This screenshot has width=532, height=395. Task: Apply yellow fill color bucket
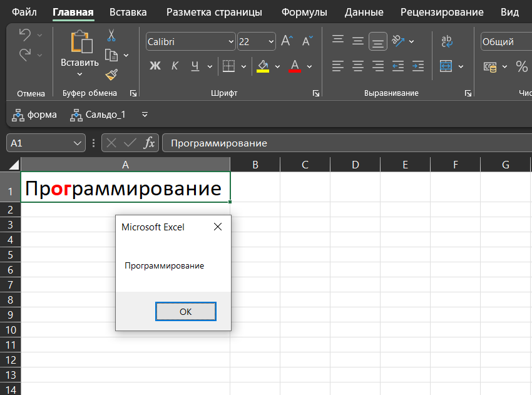tap(263, 66)
